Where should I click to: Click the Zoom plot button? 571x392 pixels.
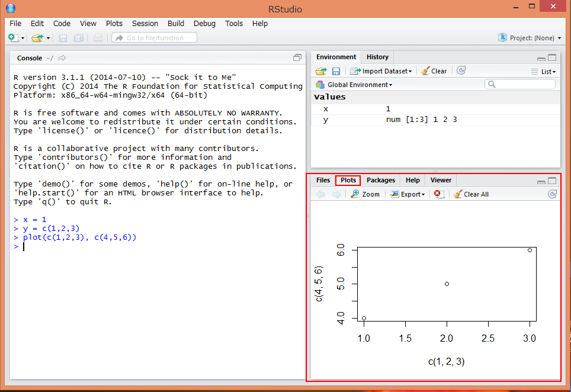coord(365,194)
